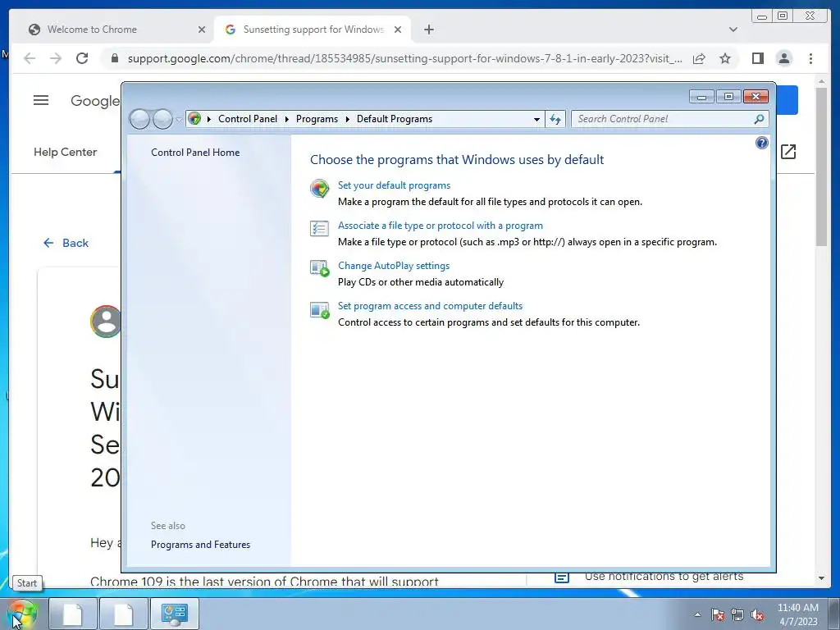Open first blank document taskbar button
Screen dimensions: 840x630
click(73, 614)
